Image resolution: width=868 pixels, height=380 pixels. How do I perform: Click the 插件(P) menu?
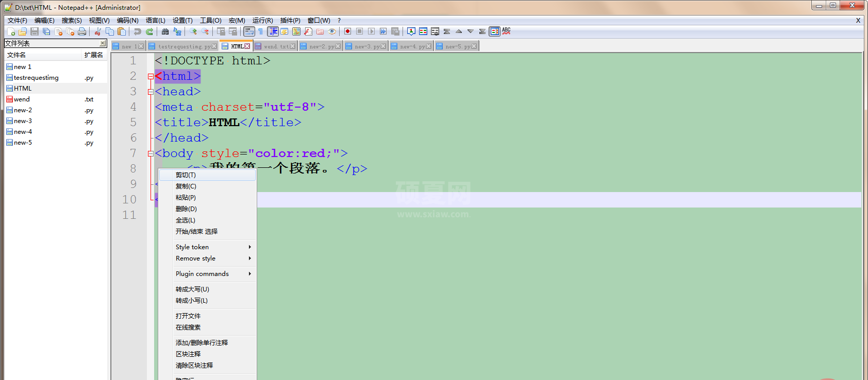290,21
